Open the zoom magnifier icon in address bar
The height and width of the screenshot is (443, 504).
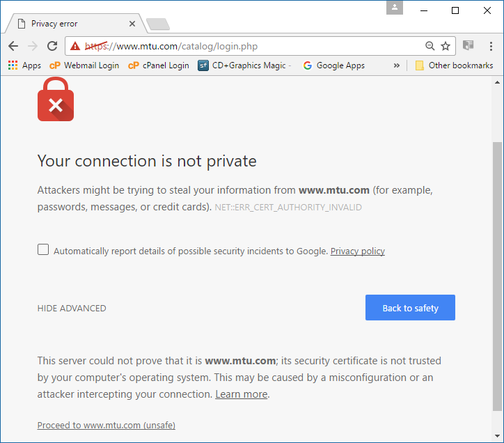click(x=430, y=46)
